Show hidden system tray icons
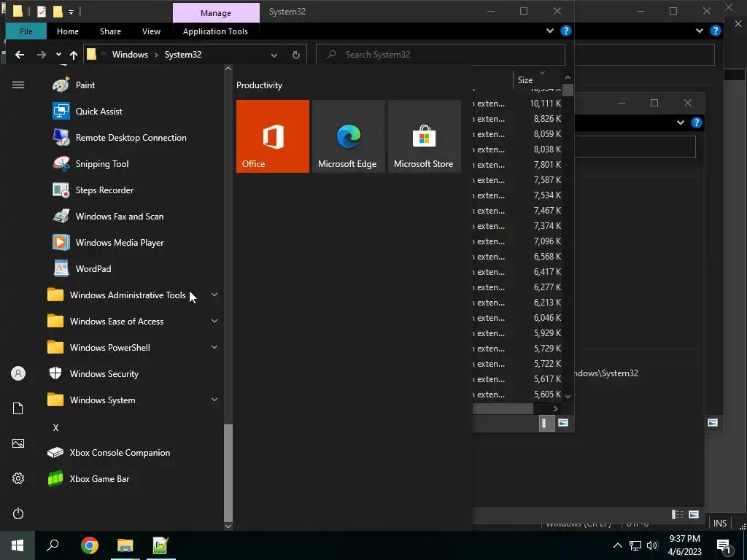 [617, 545]
